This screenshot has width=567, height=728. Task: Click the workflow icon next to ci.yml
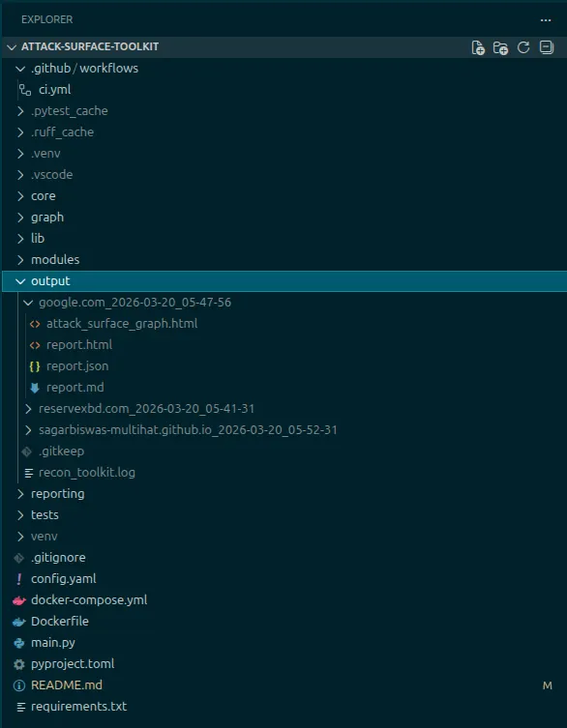coord(25,90)
